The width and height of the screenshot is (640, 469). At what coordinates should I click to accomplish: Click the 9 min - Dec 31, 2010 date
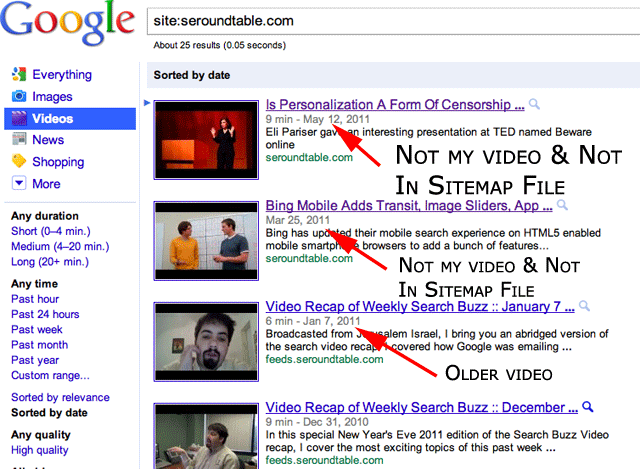(317, 422)
